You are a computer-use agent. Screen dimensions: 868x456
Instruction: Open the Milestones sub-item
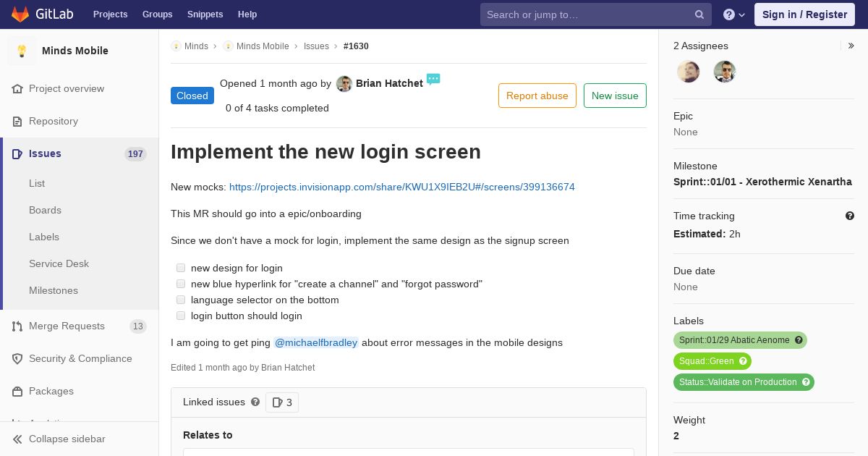click(x=54, y=290)
